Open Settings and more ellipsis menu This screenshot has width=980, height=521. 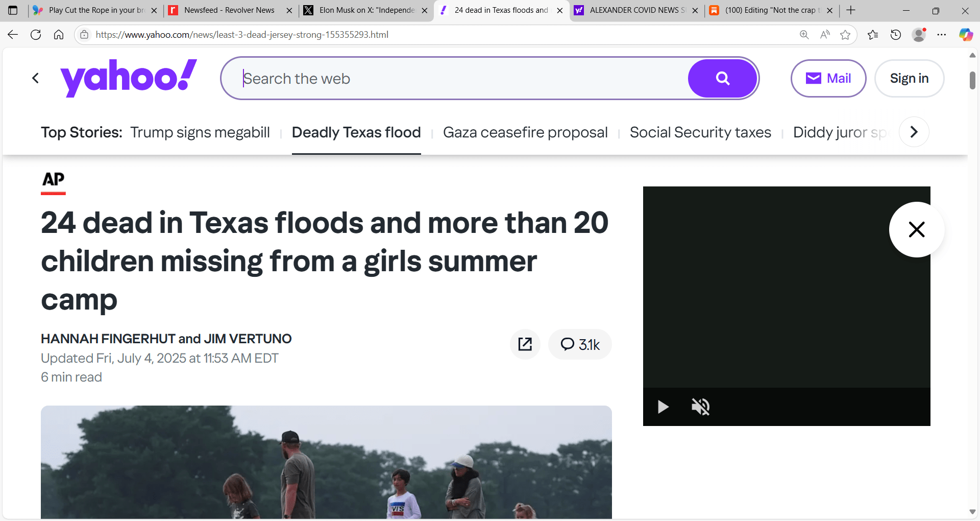pos(942,35)
